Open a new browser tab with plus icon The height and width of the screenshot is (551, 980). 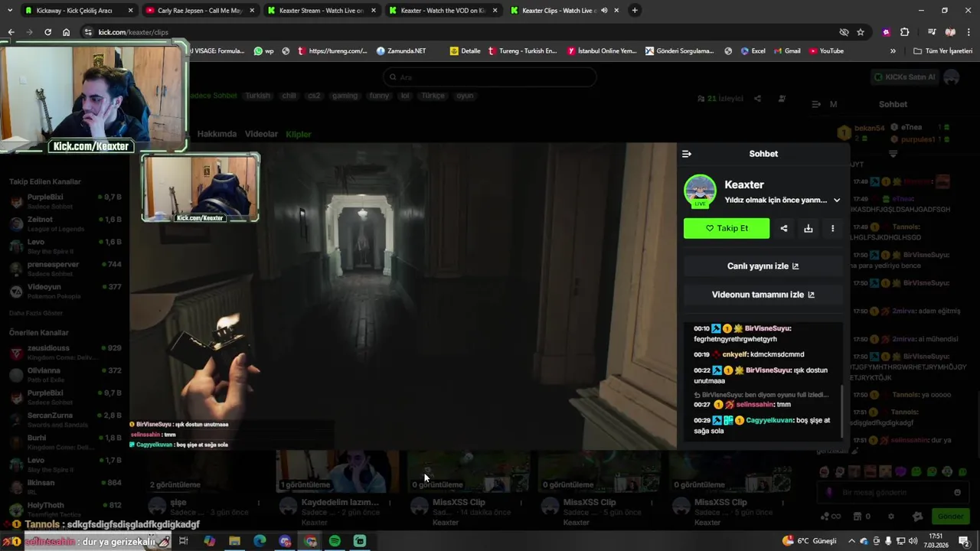635,11
